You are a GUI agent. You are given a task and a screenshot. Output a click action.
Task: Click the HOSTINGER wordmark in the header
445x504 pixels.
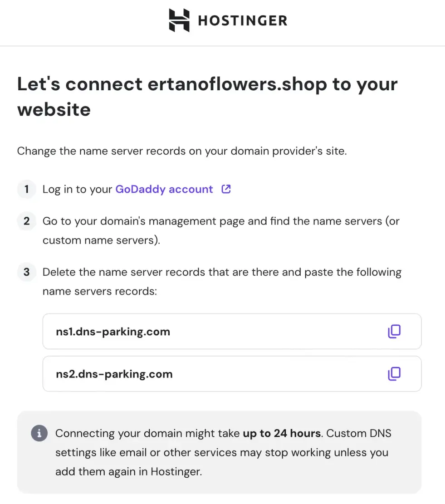[x=242, y=20]
